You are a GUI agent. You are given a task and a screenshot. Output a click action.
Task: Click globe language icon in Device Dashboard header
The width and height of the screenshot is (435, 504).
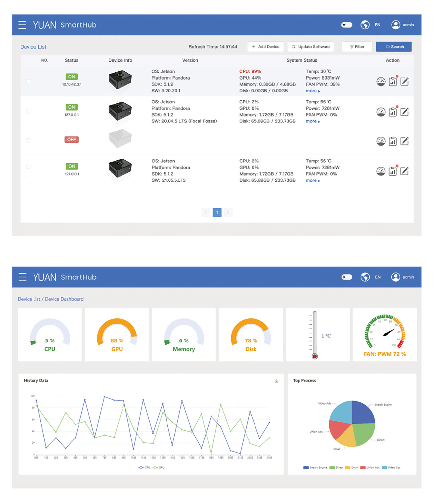point(365,277)
